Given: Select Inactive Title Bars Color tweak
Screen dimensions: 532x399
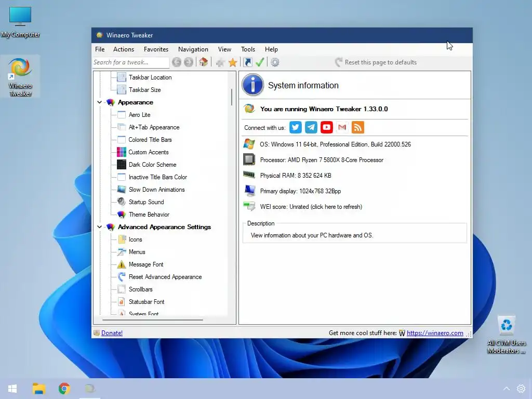Looking at the screenshot, I should pyautogui.click(x=158, y=177).
